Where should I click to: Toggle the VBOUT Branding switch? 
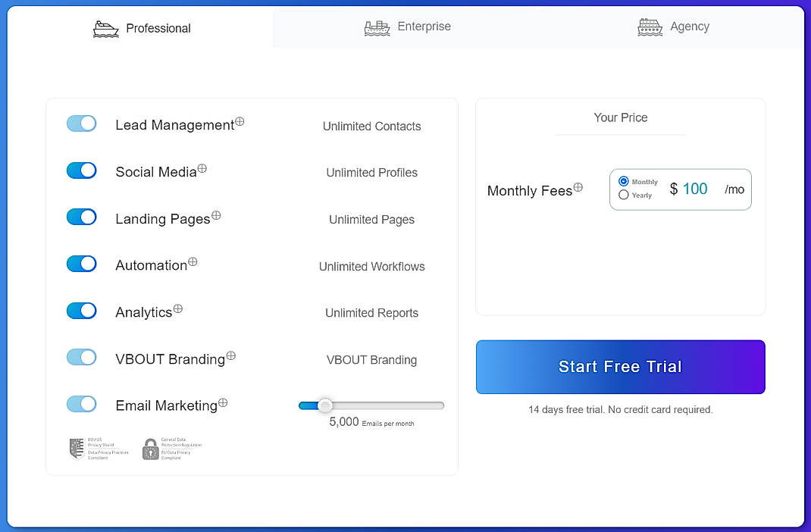tap(82, 357)
